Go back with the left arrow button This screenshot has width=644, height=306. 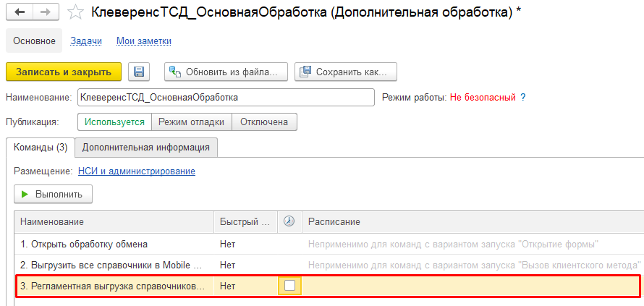(x=20, y=12)
